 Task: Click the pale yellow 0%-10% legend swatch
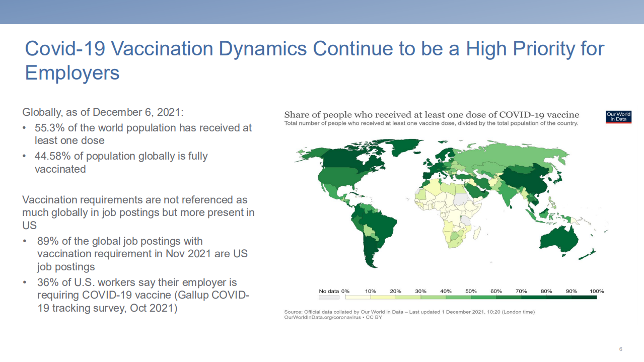[358, 298]
